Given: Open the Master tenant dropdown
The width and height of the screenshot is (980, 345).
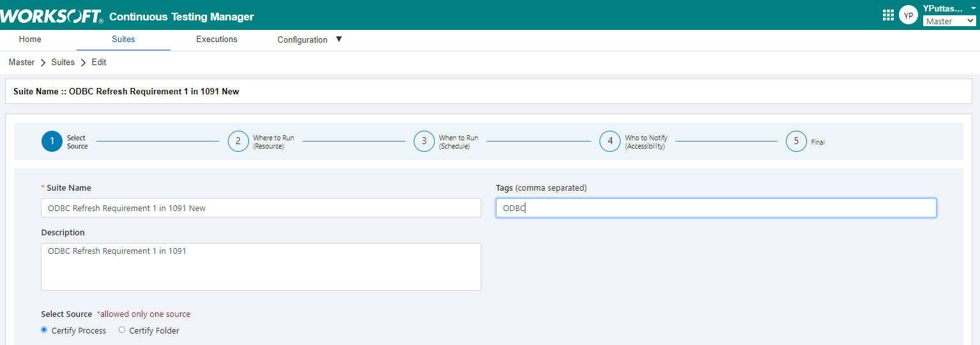Looking at the screenshot, I should (949, 21).
